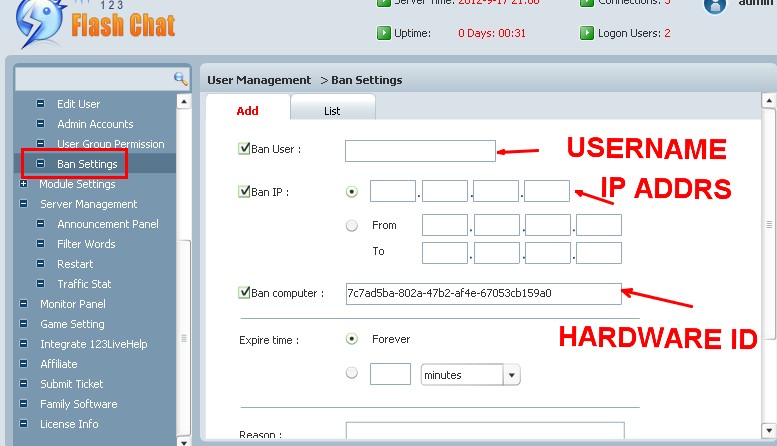Click main panel scrollbar down arrow

click(769, 431)
